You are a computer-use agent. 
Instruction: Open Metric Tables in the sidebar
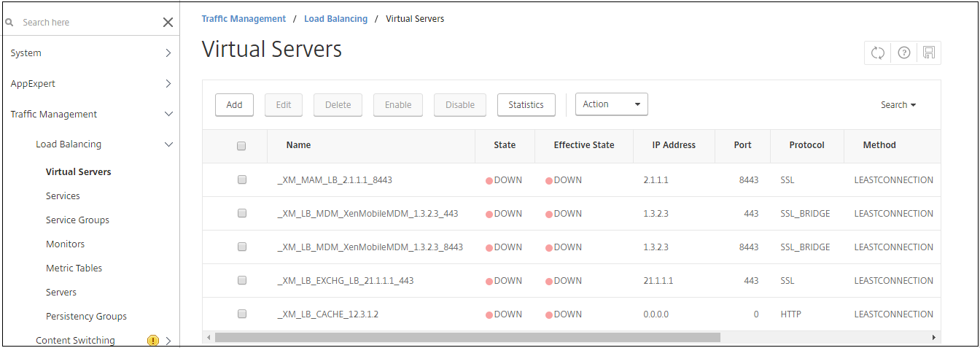[x=74, y=268]
